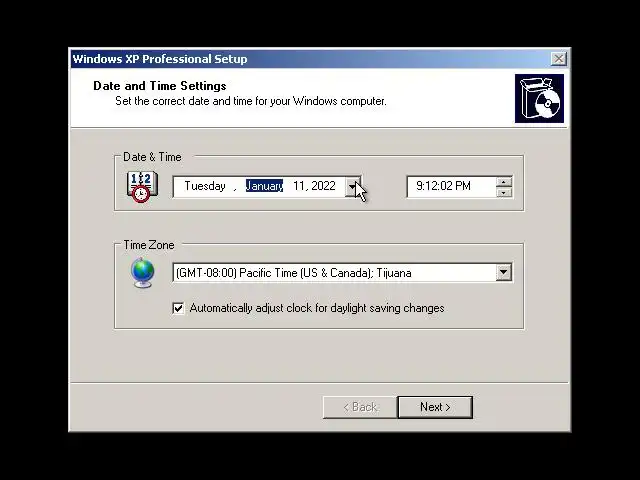The height and width of the screenshot is (480, 640).
Task: Select the year 2022 in date field
Action: [323, 186]
